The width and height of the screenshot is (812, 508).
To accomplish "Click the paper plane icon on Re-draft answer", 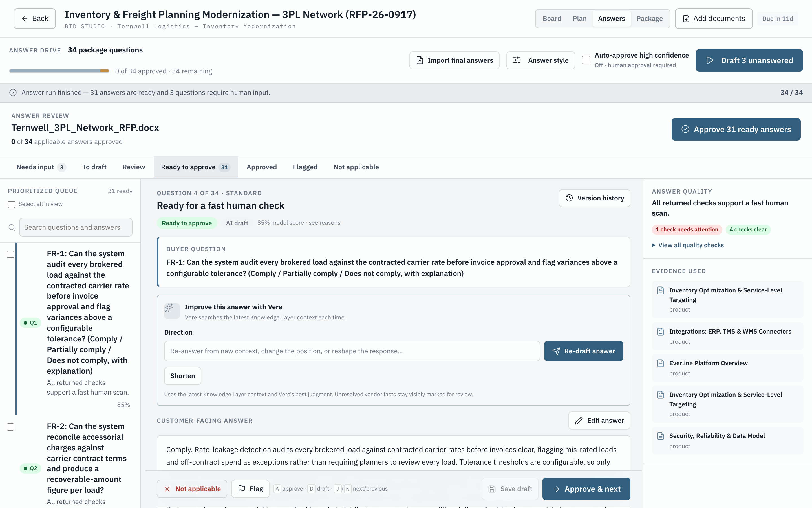I will point(556,351).
